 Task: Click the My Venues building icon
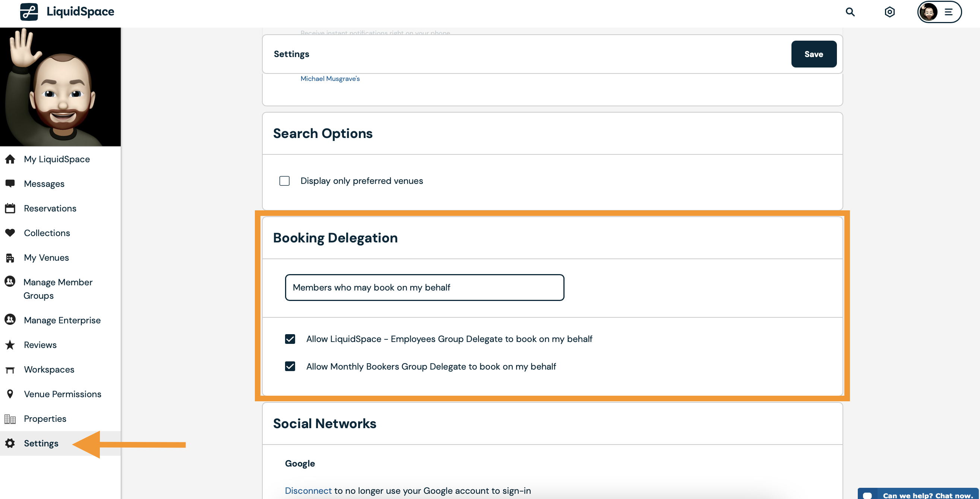click(x=10, y=258)
